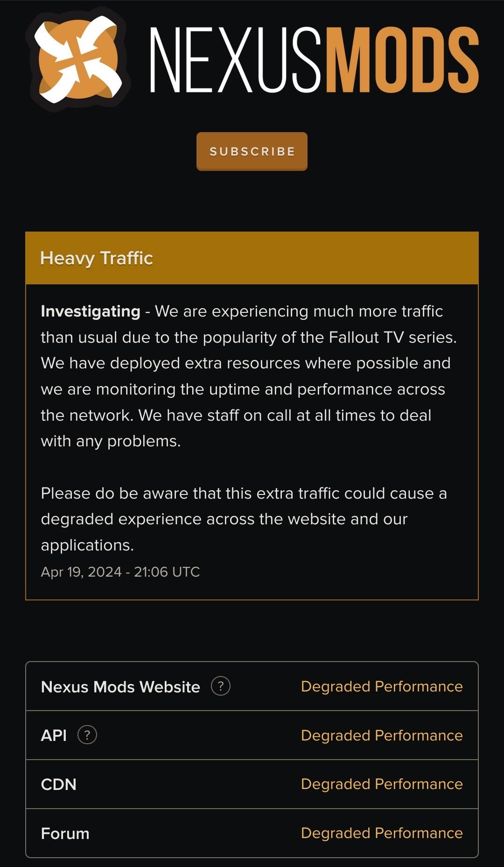
Task: Click Degraded Performance status for CDN
Action: tap(382, 784)
